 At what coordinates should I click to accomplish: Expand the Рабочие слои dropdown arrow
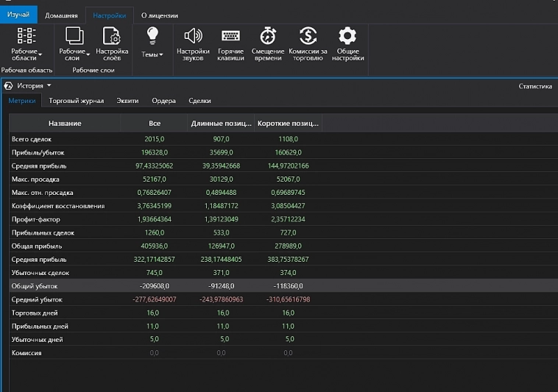coord(88,54)
